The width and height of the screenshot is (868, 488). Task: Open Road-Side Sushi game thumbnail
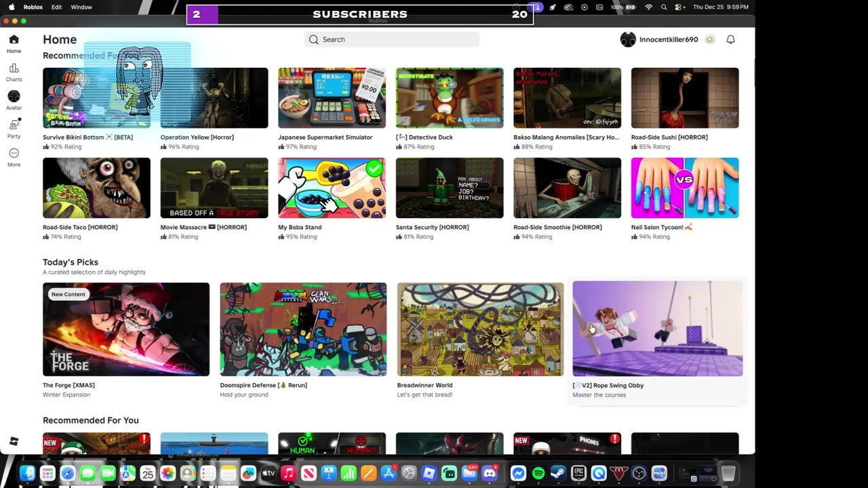pos(685,98)
